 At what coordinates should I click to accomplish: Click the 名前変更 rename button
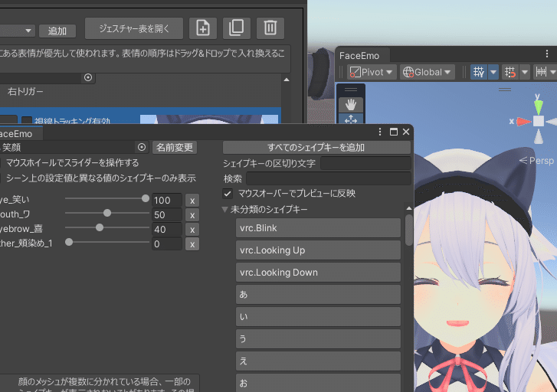[175, 147]
